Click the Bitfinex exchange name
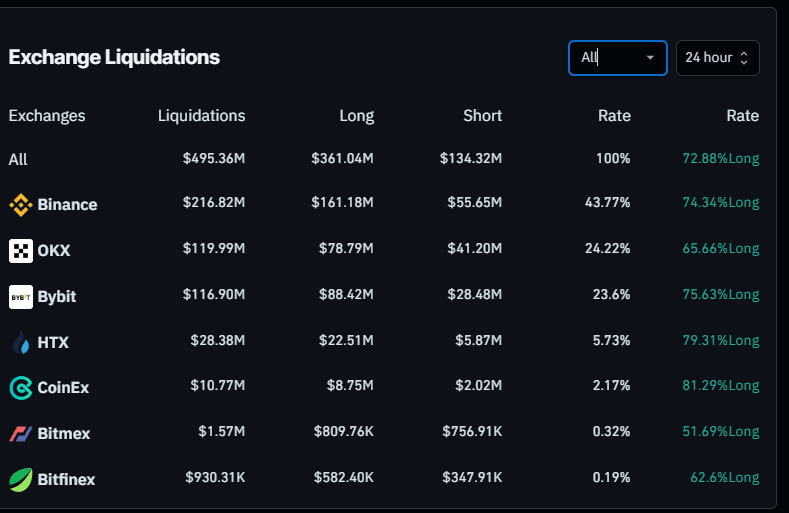The width and height of the screenshot is (789, 513). coord(66,479)
